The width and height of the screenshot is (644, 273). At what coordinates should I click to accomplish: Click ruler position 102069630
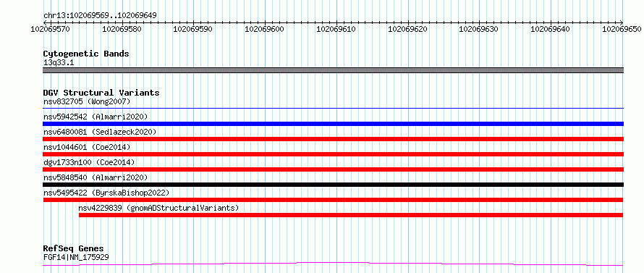pyautogui.click(x=479, y=29)
